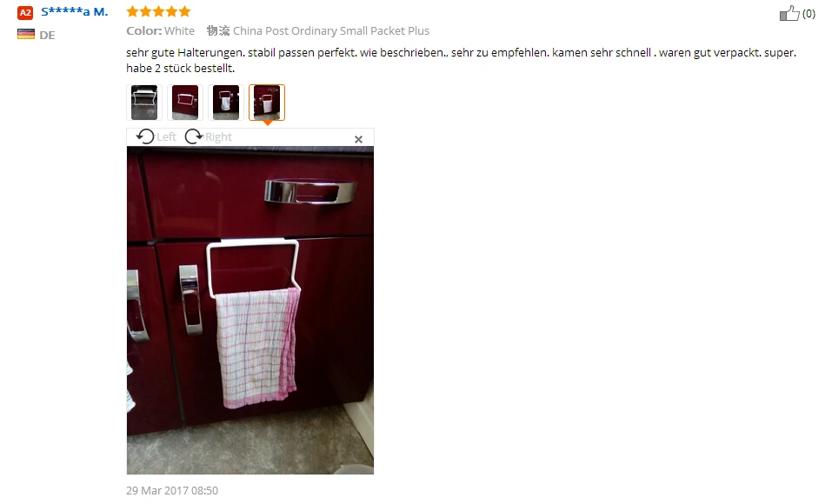Screen dimensions: 825x504
Task: Open the second review photo thumbnail
Action: pyautogui.click(x=185, y=103)
